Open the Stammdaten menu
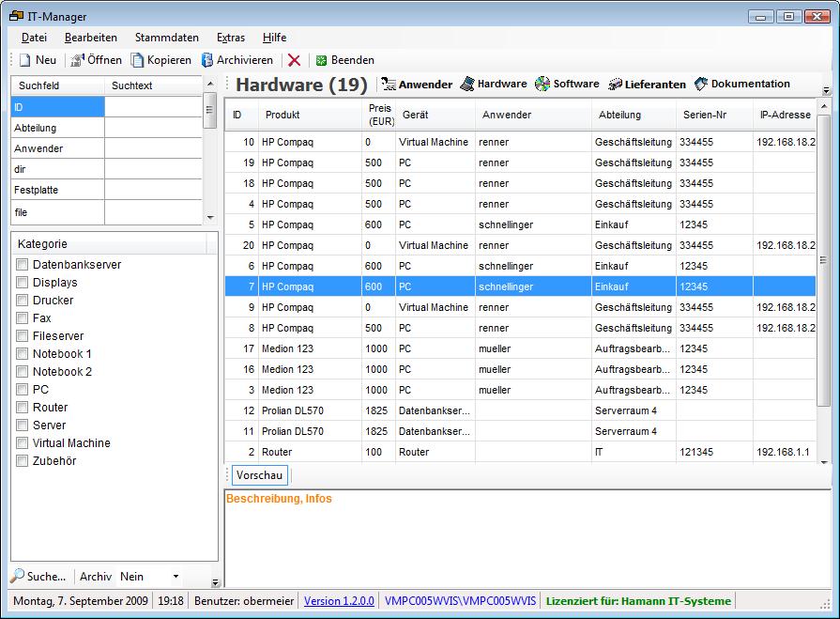Image resolution: width=840 pixels, height=619 pixels. click(166, 38)
